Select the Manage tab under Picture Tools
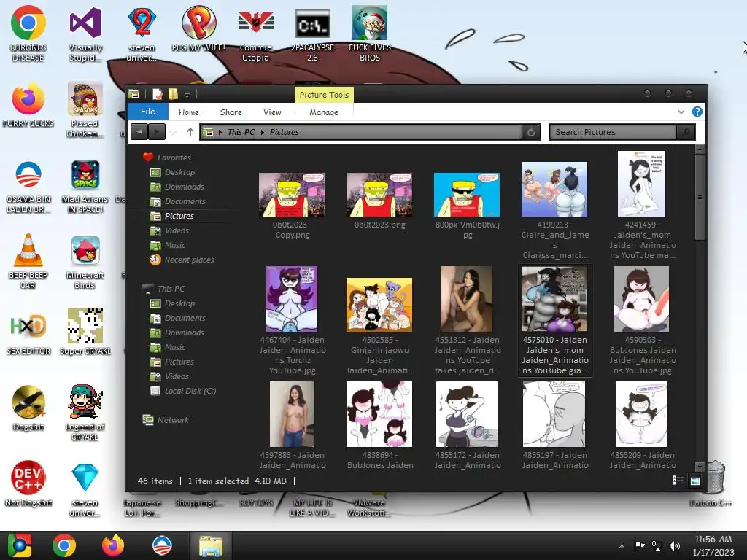 point(324,112)
